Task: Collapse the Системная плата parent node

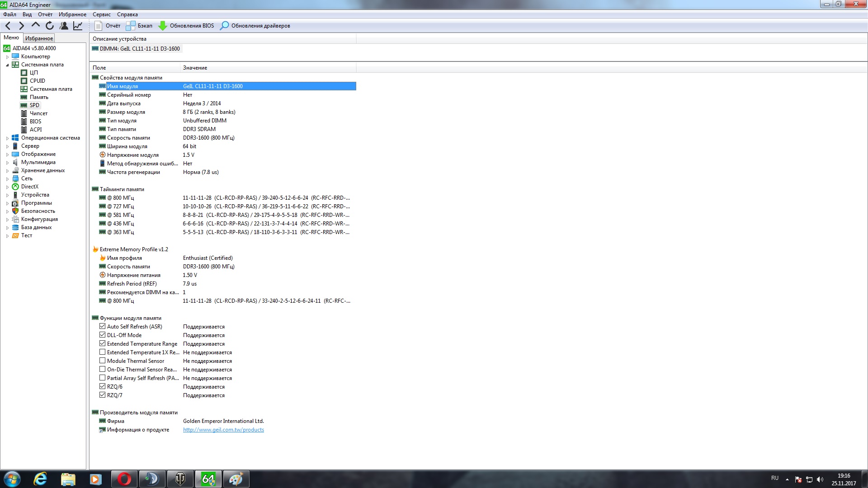Action: pos(7,65)
